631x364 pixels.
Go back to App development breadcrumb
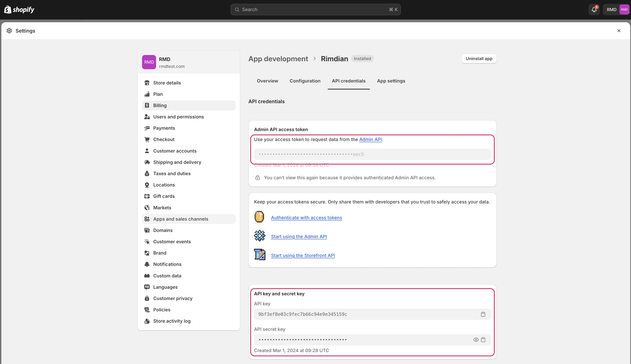point(278,59)
